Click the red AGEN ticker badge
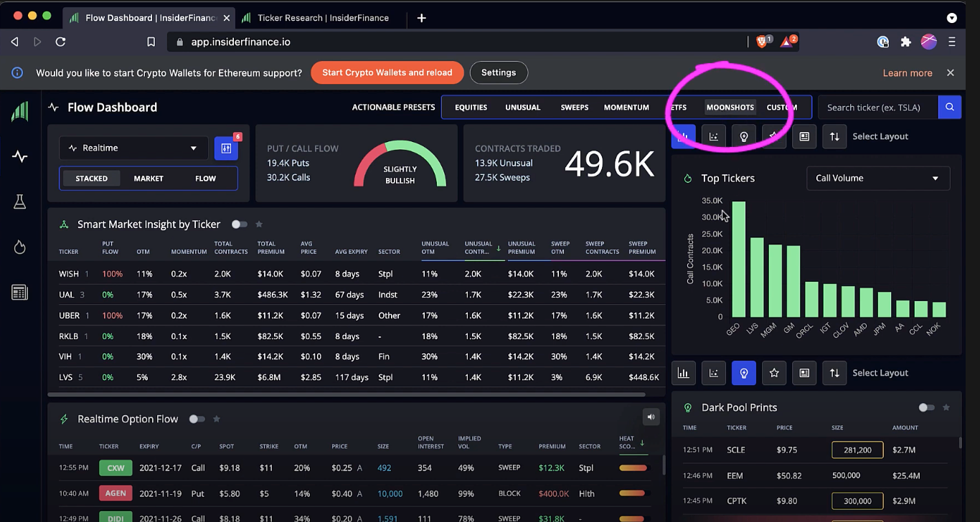This screenshot has width=980, height=522. click(x=116, y=493)
